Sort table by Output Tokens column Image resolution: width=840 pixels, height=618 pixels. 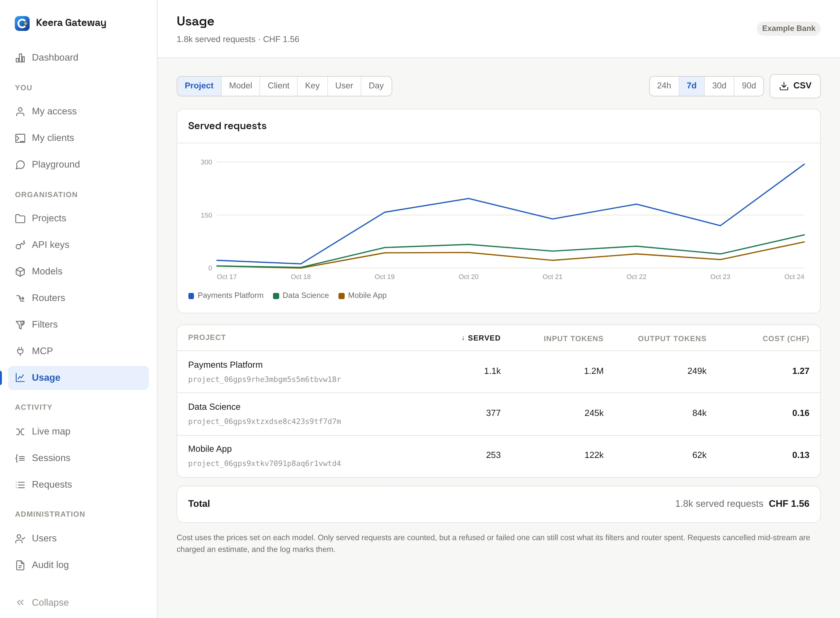(672, 339)
